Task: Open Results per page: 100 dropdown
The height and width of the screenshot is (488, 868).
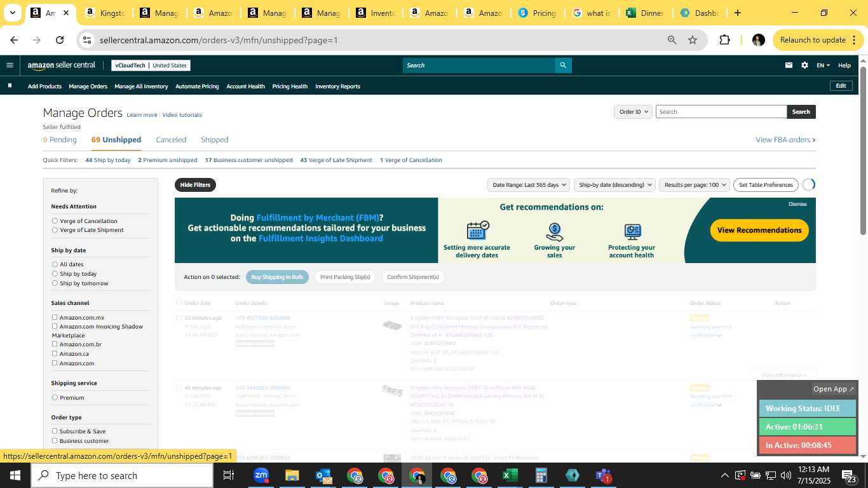Action: [695, 185]
